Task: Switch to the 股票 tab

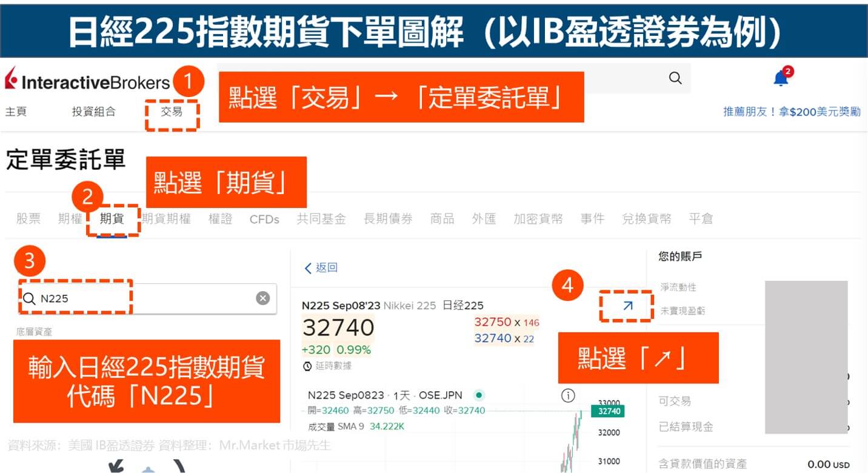Action: [x=28, y=219]
